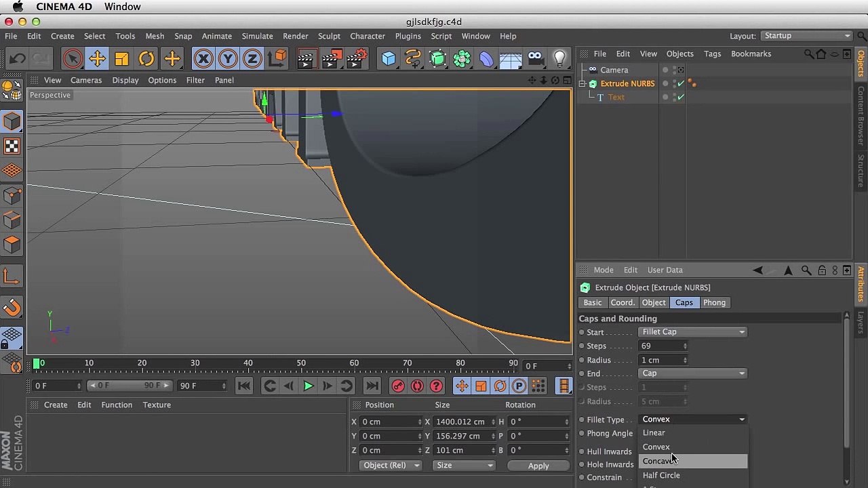The height and width of the screenshot is (488, 868).
Task: Open the Object (Rel) coordinate dropdown
Action: (391, 465)
